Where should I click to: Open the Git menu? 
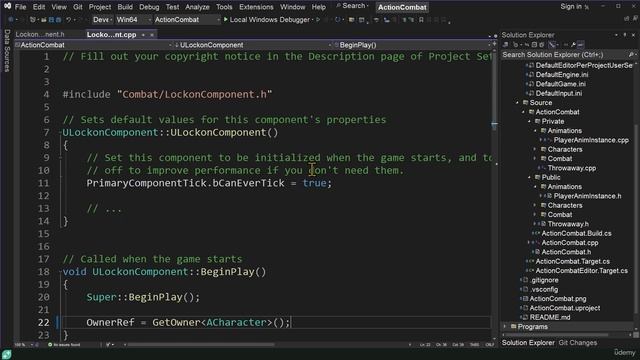[x=78, y=7]
